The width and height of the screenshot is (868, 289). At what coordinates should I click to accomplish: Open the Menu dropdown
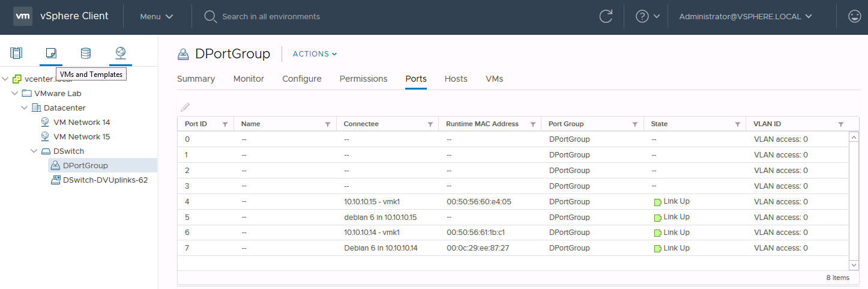(x=156, y=16)
